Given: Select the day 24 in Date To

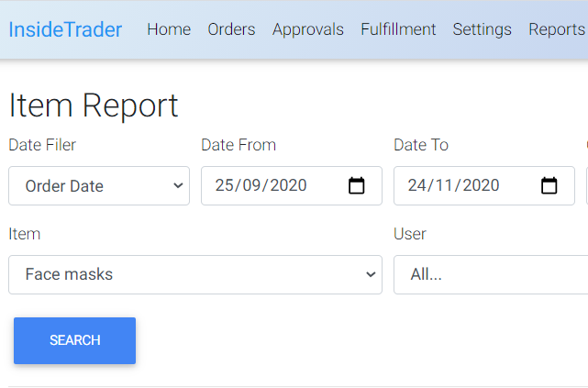Looking at the screenshot, I should point(417,185).
